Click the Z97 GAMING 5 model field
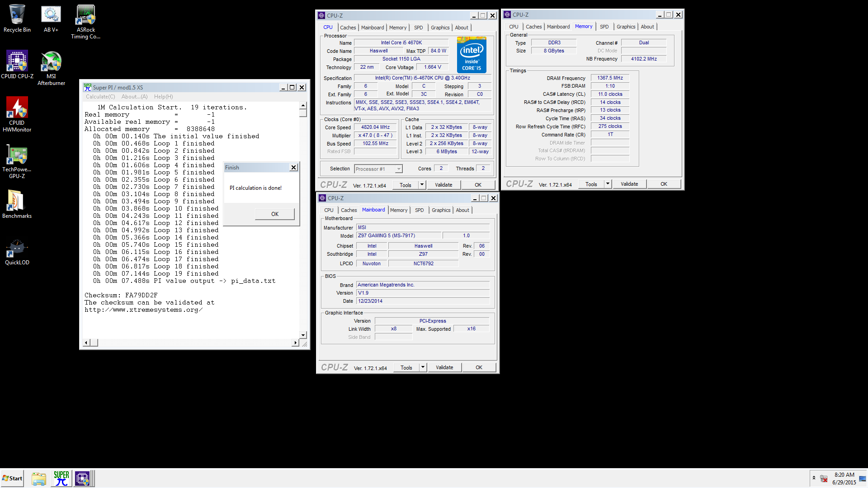 [398, 235]
